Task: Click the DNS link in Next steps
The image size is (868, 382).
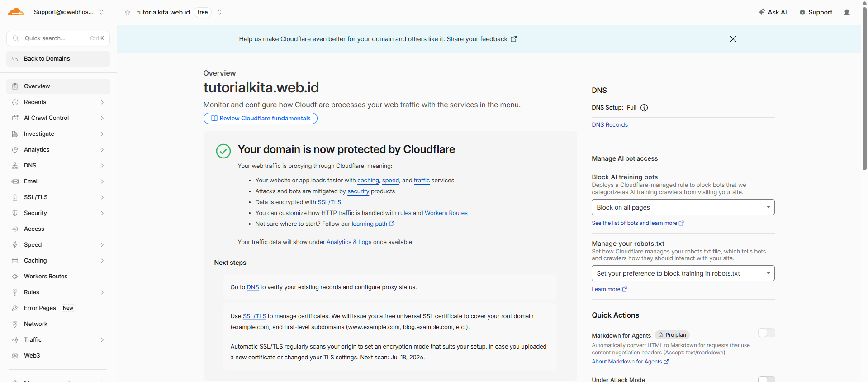Action: tap(252, 287)
